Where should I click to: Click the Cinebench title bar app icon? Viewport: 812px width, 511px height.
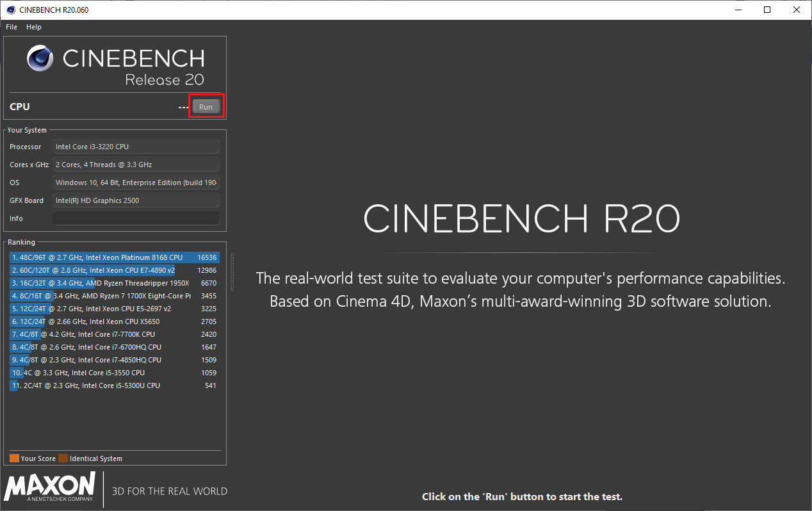pos(11,10)
